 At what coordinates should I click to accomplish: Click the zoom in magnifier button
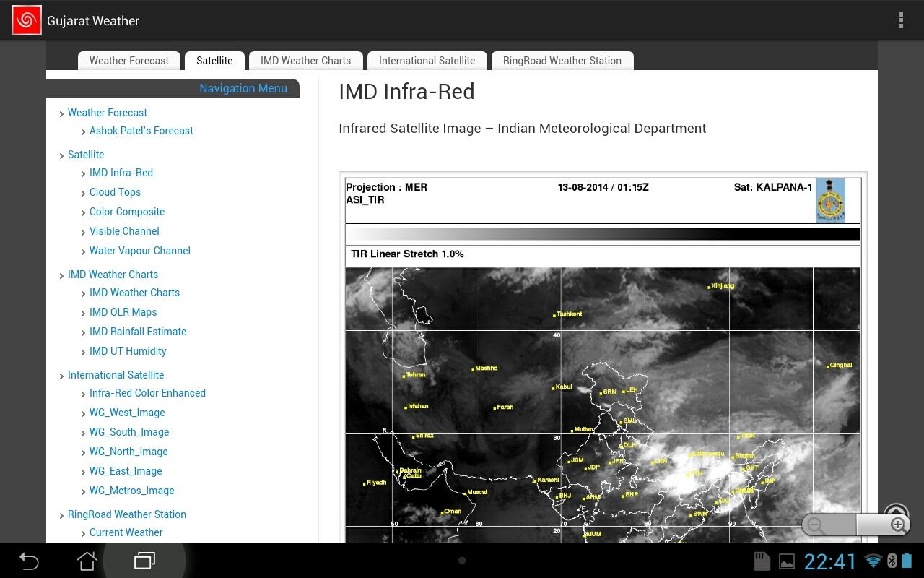(898, 525)
